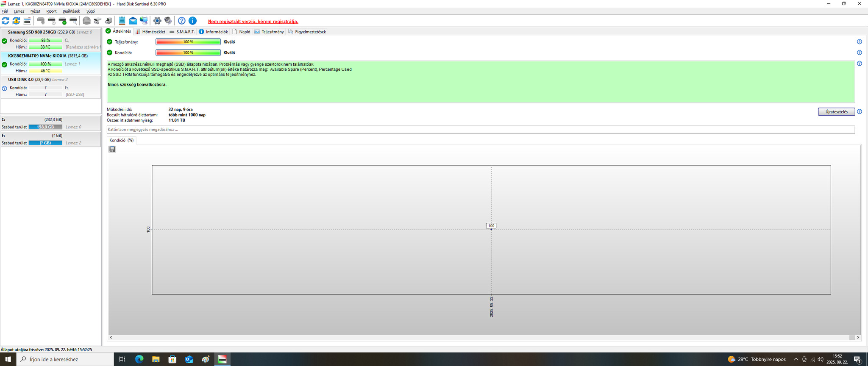Open File Explorer from the taskbar
Image resolution: width=868 pixels, height=366 pixels.
click(x=156, y=359)
